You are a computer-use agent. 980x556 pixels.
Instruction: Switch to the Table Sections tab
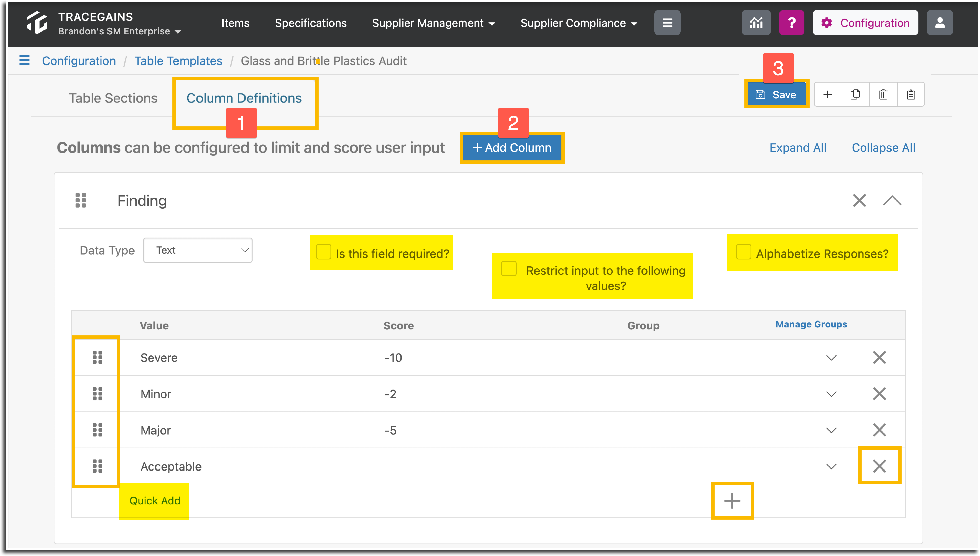113,98
